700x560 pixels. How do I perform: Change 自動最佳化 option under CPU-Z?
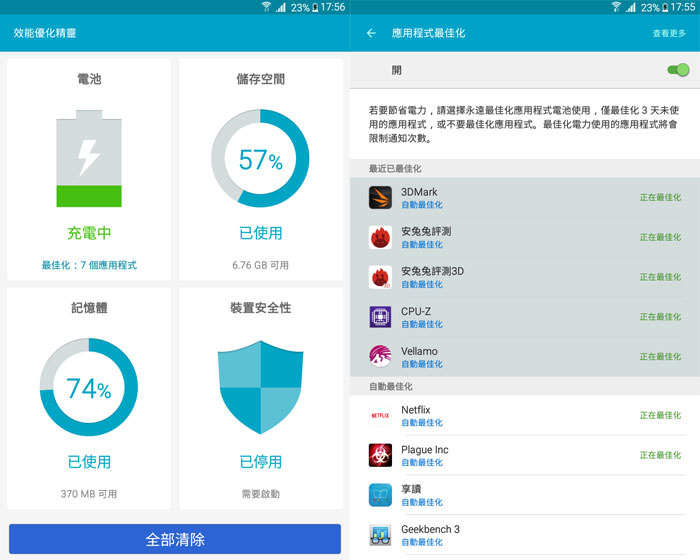(x=421, y=324)
